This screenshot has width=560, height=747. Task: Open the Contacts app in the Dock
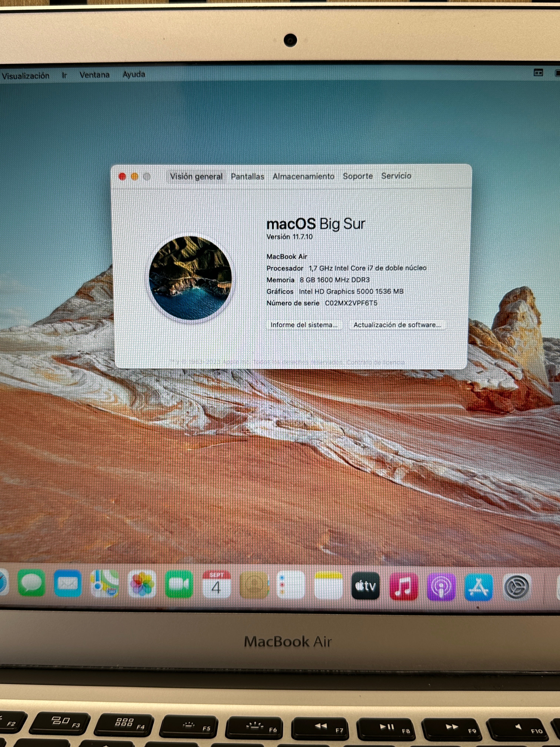[x=254, y=585]
